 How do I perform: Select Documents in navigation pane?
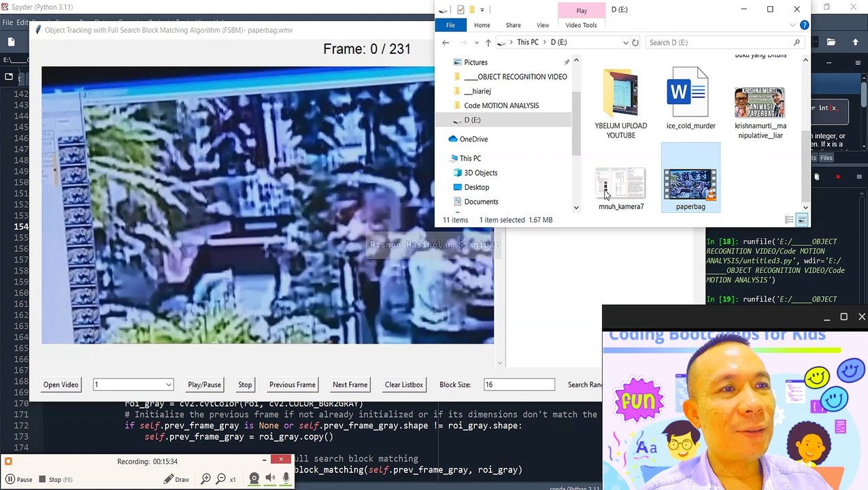coord(481,201)
